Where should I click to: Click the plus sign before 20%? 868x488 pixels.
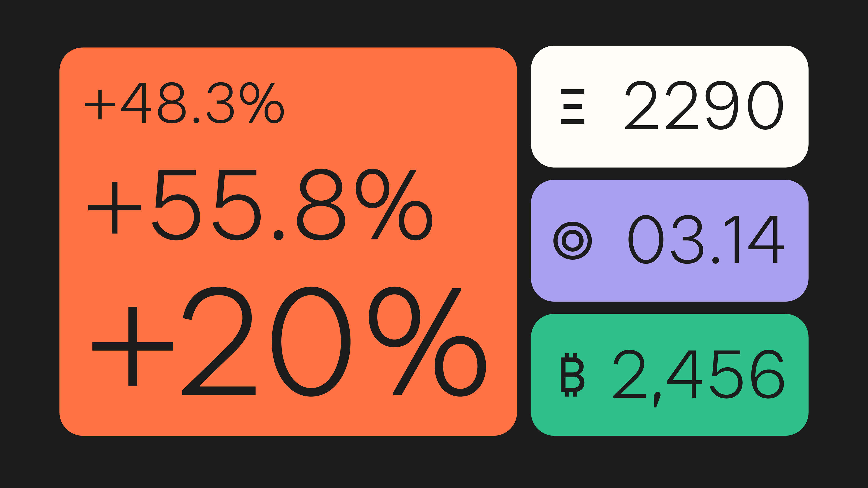click(133, 346)
